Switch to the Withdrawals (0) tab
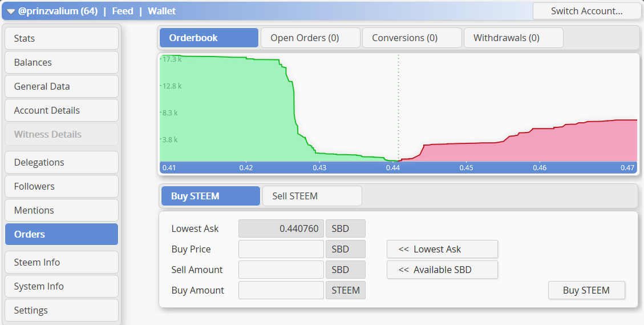This screenshot has width=644, height=325. click(x=513, y=38)
